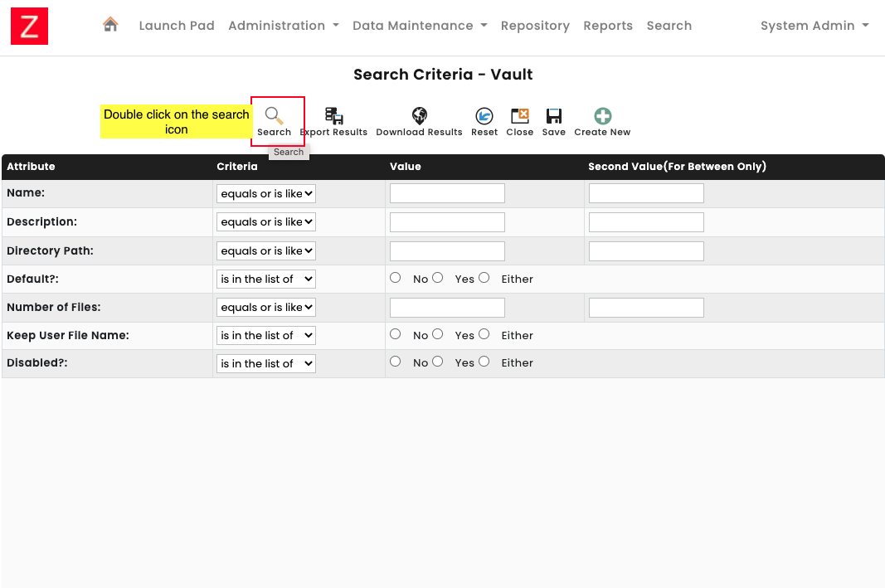Click the Description second value field
This screenshot has height=588, width=885.
646,221
